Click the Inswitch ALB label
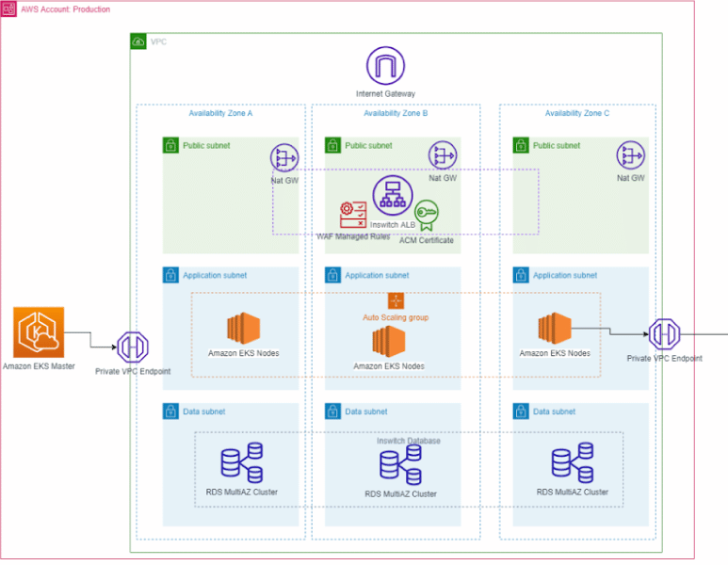The width and height of the screenshot is (728, 565). [x=393, y=225]
